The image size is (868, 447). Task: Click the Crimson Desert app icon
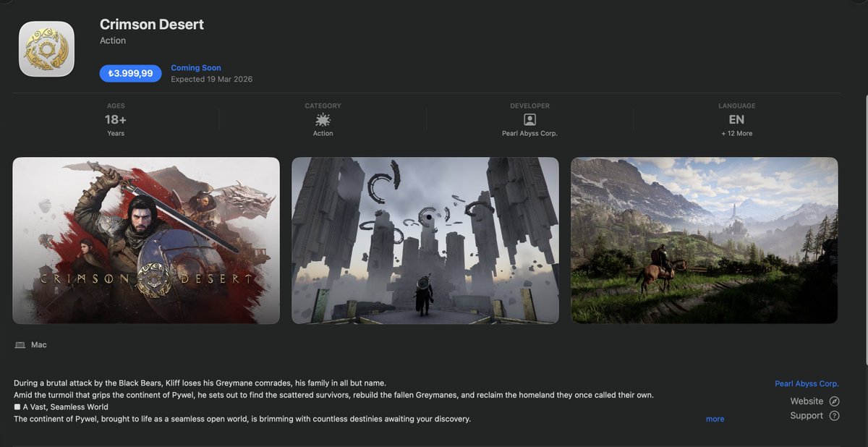(46, 49)
